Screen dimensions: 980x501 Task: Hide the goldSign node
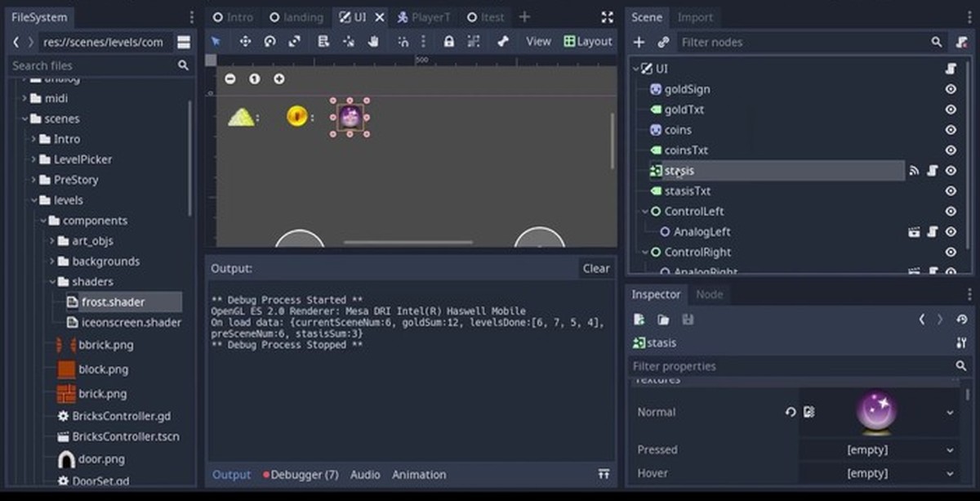(x=950, y=89)
